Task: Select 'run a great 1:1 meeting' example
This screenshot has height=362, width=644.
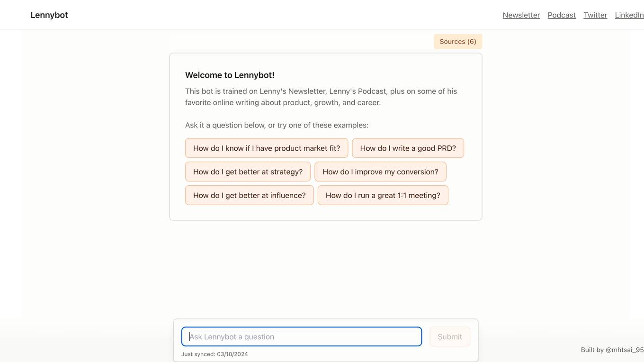Action: [383, 195]
